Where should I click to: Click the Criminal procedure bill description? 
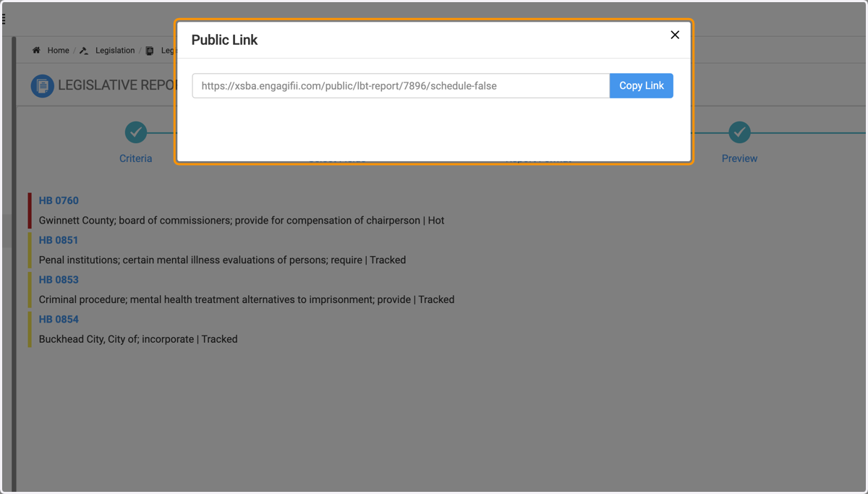247,299
